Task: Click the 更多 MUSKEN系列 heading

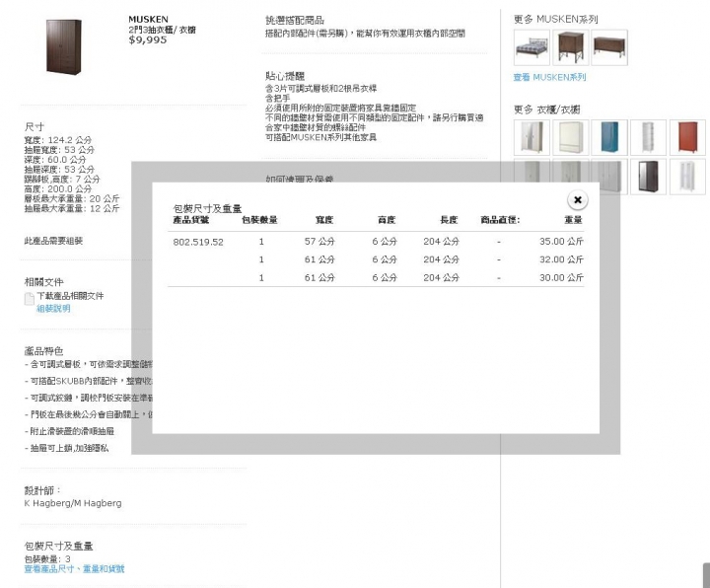Action: click(555, 19)
